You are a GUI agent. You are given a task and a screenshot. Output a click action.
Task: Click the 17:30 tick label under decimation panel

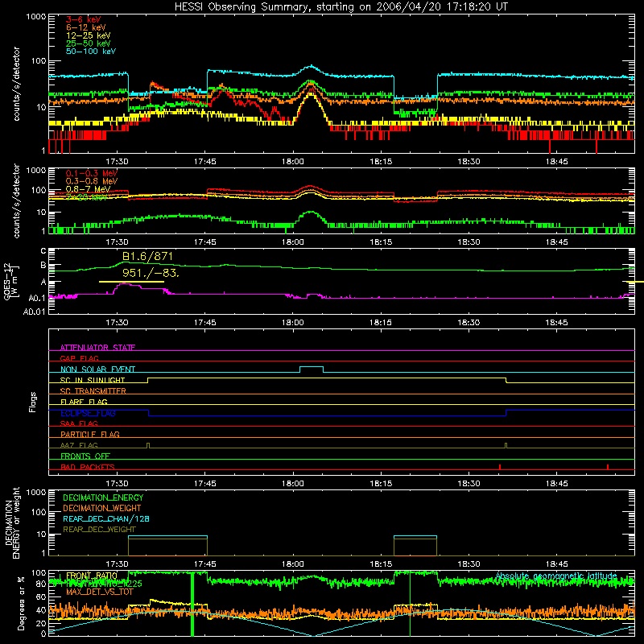click(117, 564)
